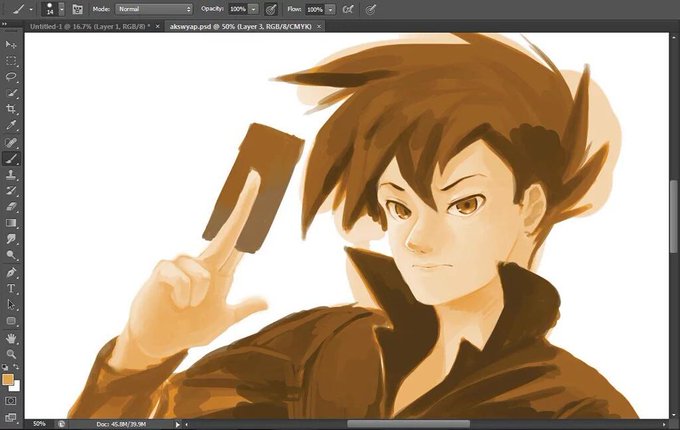Click the 50% zoom level field

(39, 424)
